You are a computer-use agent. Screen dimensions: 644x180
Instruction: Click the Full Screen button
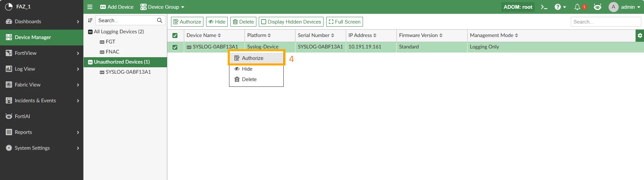(344, 22)
